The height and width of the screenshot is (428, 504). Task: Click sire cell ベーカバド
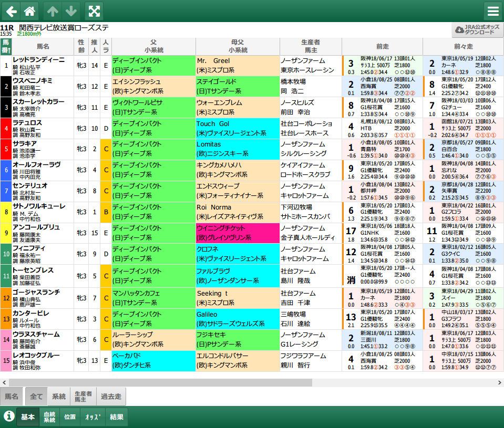[x=153, y=361]
